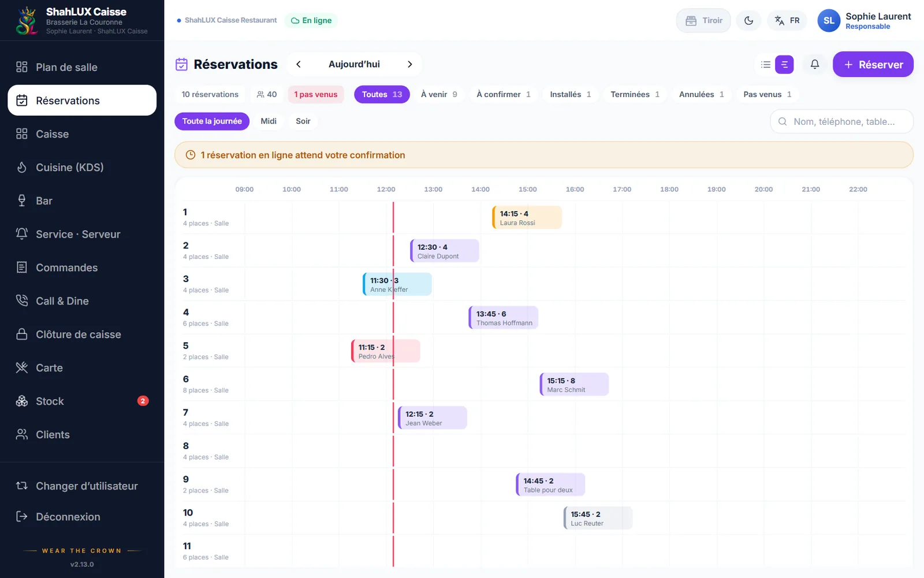Switch to the timeline view
The height and width of the screenshot is (578, 924).
[x=784, y=65]
